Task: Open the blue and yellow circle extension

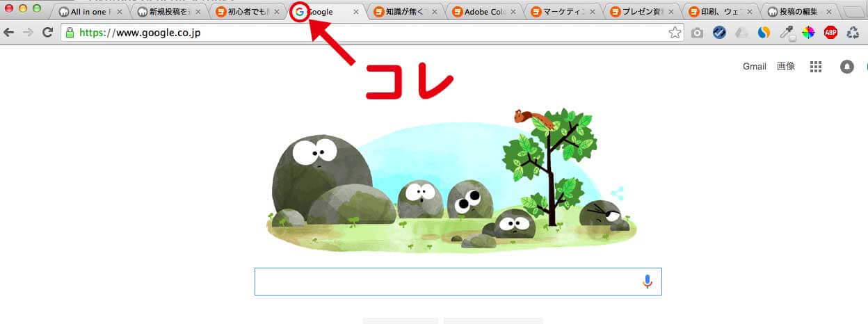Action: 764,32
